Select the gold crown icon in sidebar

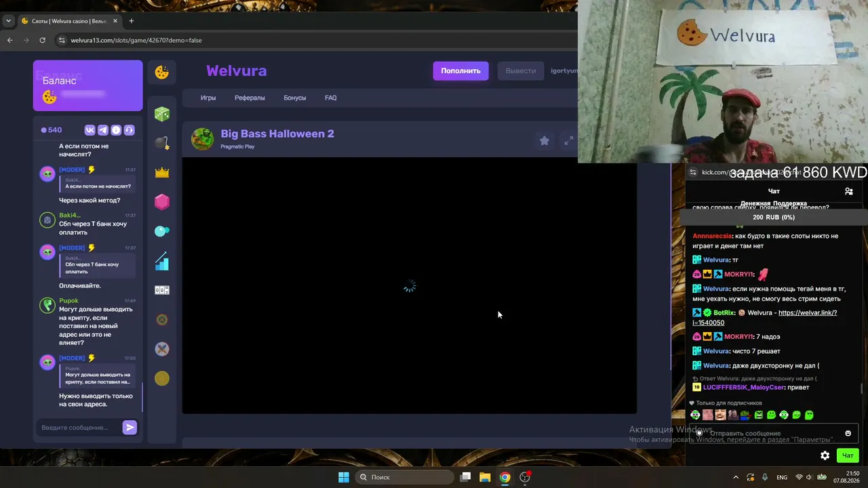pyautogui.click(x=162, y=173)
